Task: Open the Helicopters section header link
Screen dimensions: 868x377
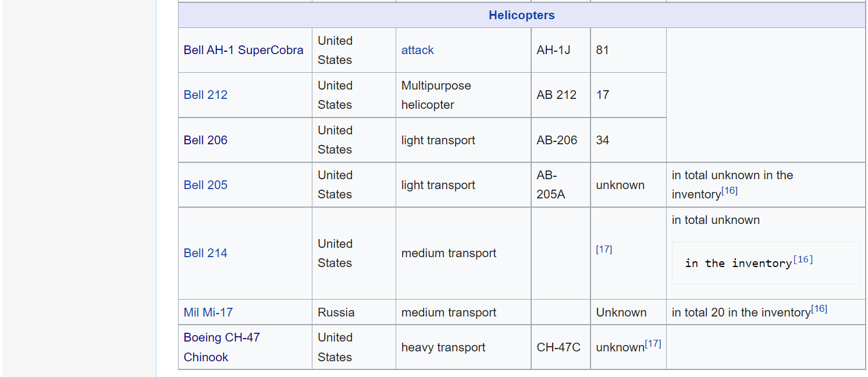Action: point(522,15)
